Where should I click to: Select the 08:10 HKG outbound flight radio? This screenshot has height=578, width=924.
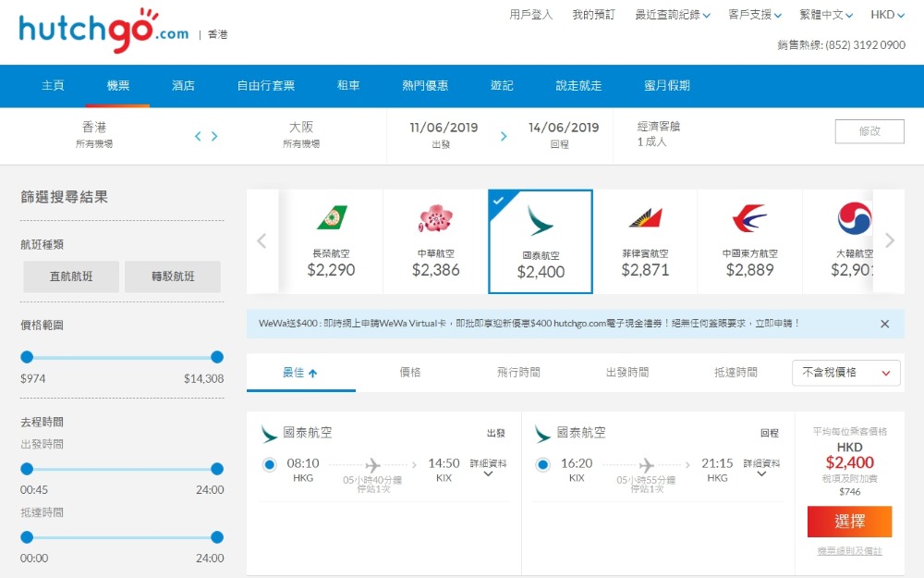coord(269,465)
